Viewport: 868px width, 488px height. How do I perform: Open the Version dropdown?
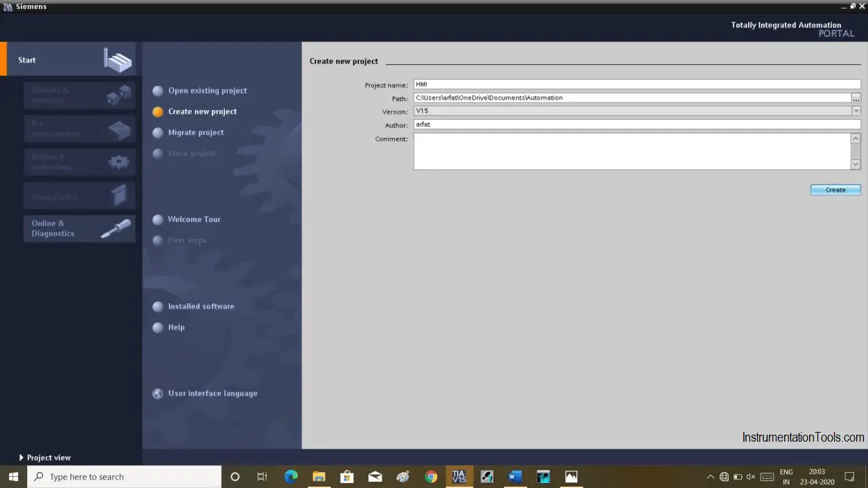856,111
